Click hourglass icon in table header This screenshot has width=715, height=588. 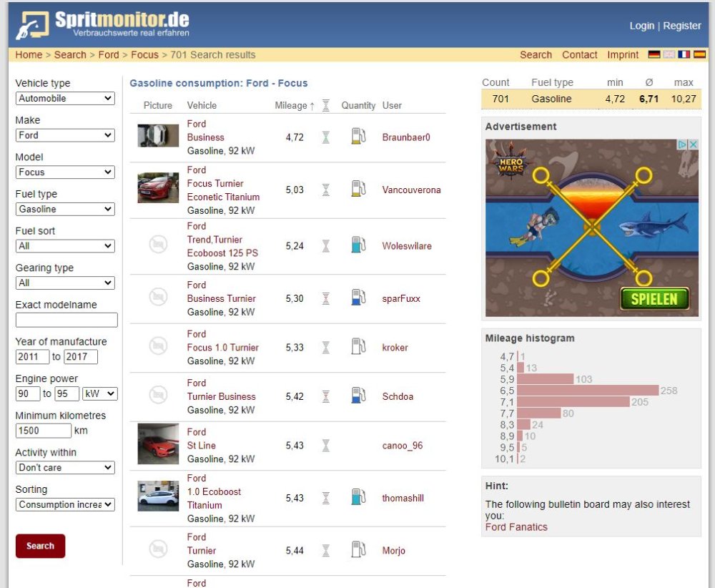pyautogui.click(x=326, y=105)
